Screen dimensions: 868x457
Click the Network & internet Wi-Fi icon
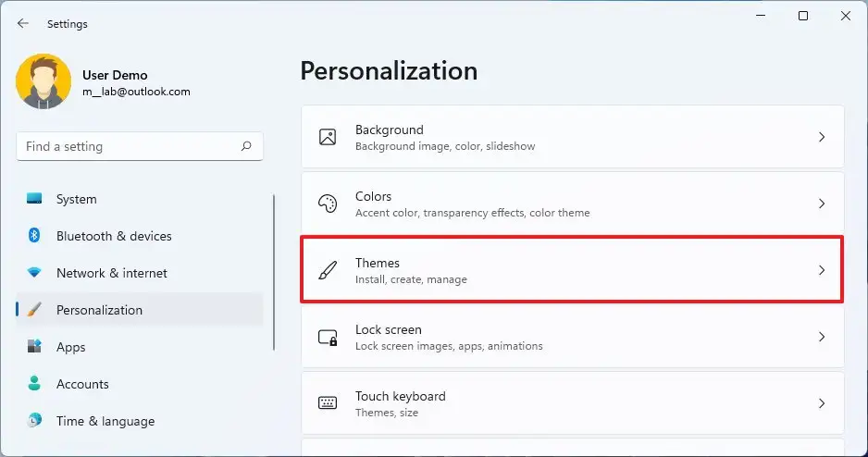(34, 273)
